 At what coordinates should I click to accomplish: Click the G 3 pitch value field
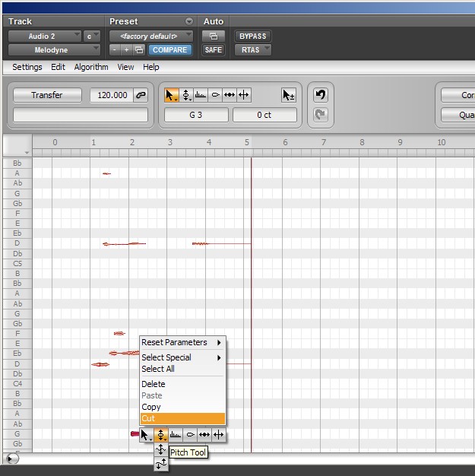[x=196, y=115]
